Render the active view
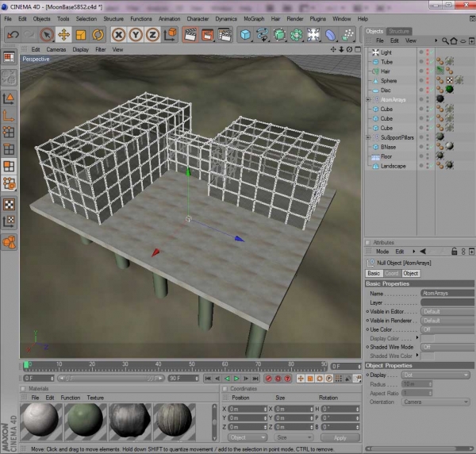This screenshot has height=454, width=476. [190, 35]
